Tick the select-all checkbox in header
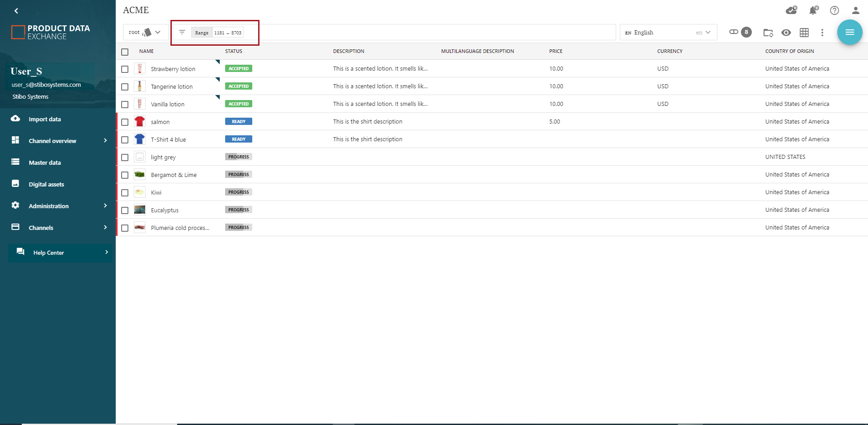This screenshot has width=868, height=425. [125, 52]
